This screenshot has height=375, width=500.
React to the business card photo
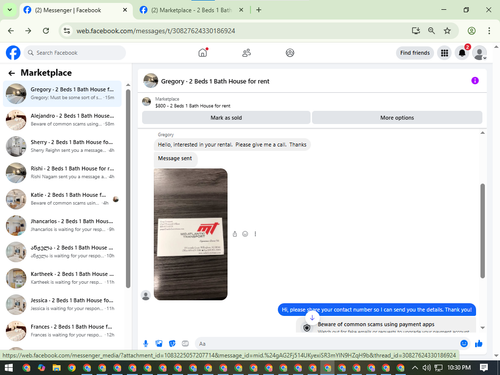point(245,234)
